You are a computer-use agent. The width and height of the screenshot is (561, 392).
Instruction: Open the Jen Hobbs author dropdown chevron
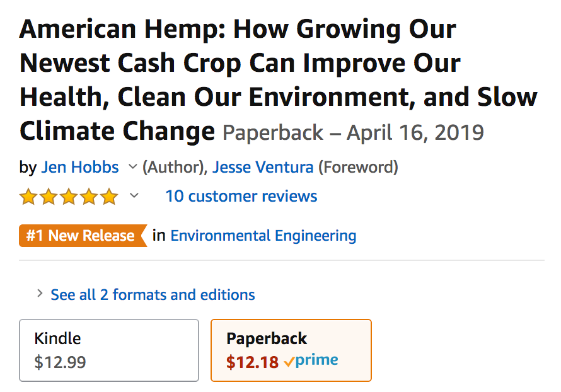(133, 166)
